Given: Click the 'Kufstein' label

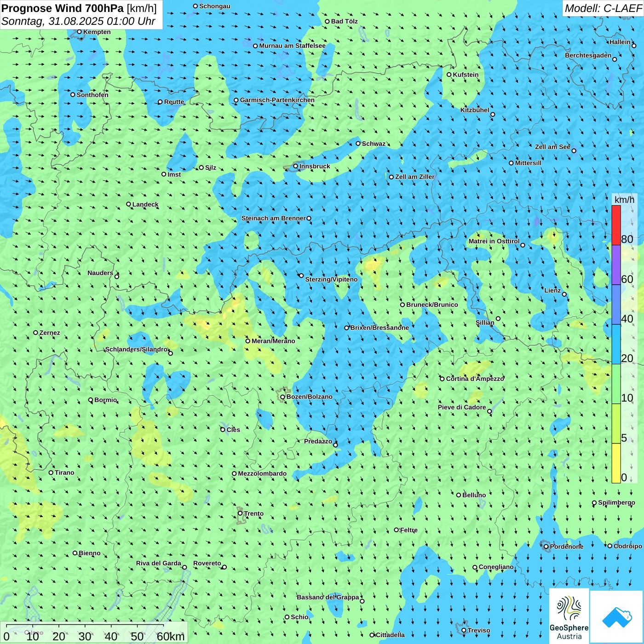Looking at the screenshot, I should pyautogui.click(x=466, y=75).
